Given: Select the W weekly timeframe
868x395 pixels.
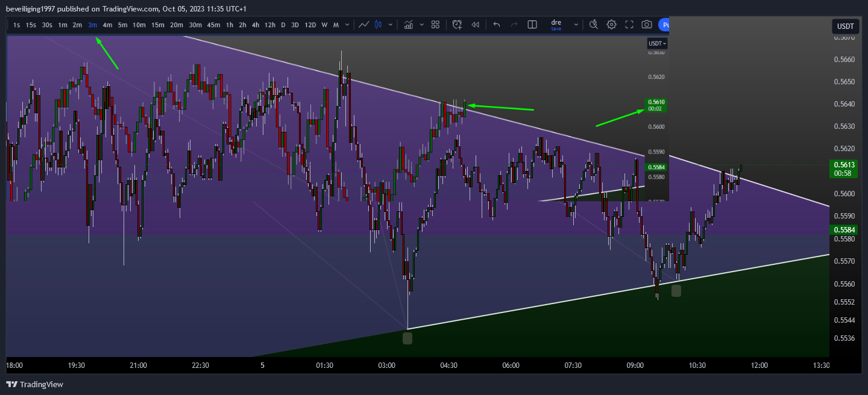Looking at the screenshot, I should point(324,25).
